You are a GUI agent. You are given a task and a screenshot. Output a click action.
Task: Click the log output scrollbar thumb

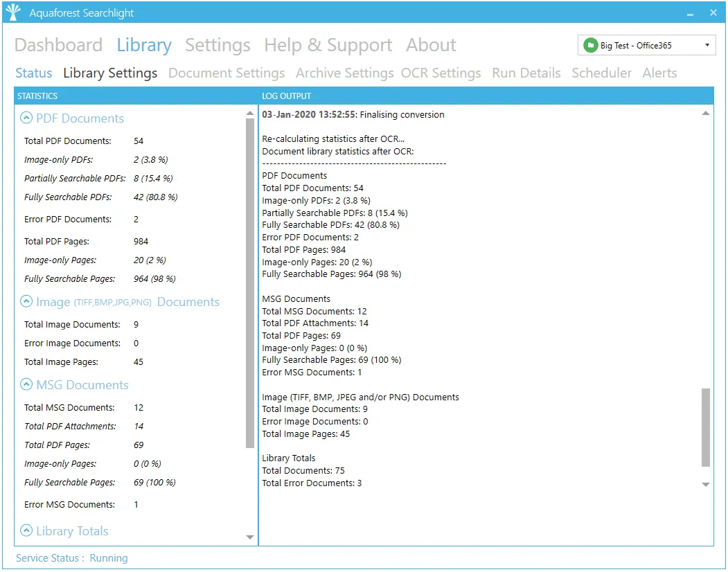[706, 427]
